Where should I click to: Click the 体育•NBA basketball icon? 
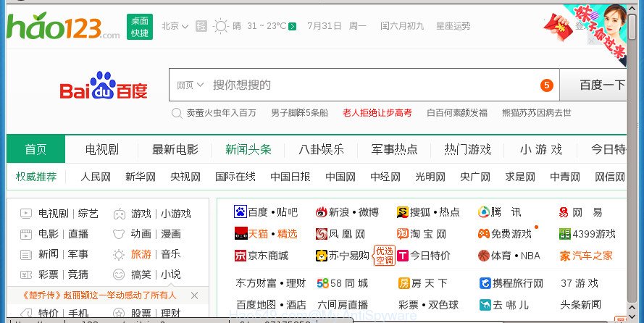(x=484, y=256)
